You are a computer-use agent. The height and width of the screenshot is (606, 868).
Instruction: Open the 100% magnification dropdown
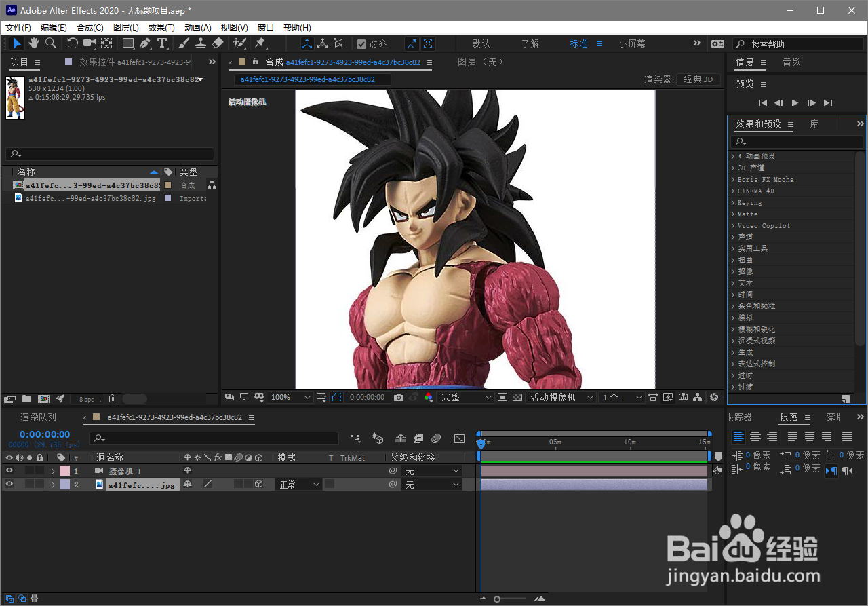pos(291,397)
